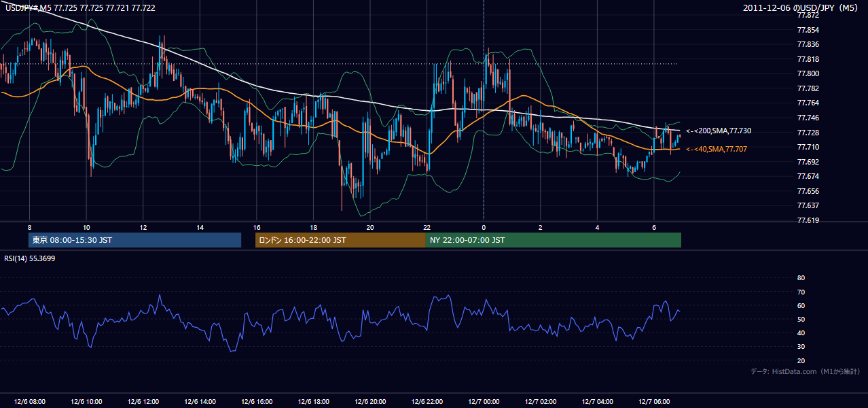Click the RSI(14) 55.3699 indicator label

30,258
